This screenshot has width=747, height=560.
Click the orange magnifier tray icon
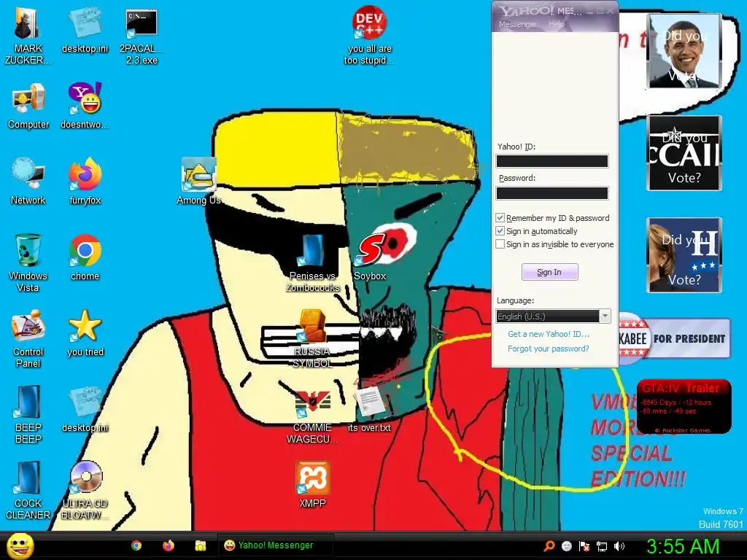pos(549,545)
